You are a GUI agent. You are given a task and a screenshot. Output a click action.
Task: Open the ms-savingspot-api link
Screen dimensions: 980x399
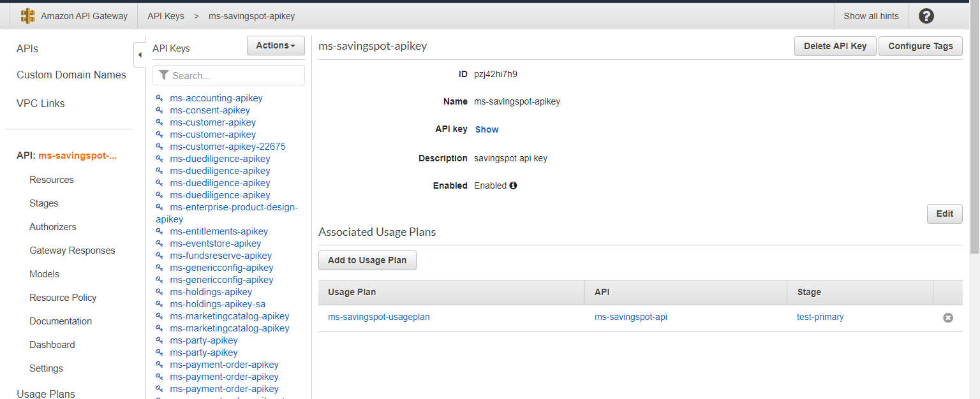click(x=630, y=317)
